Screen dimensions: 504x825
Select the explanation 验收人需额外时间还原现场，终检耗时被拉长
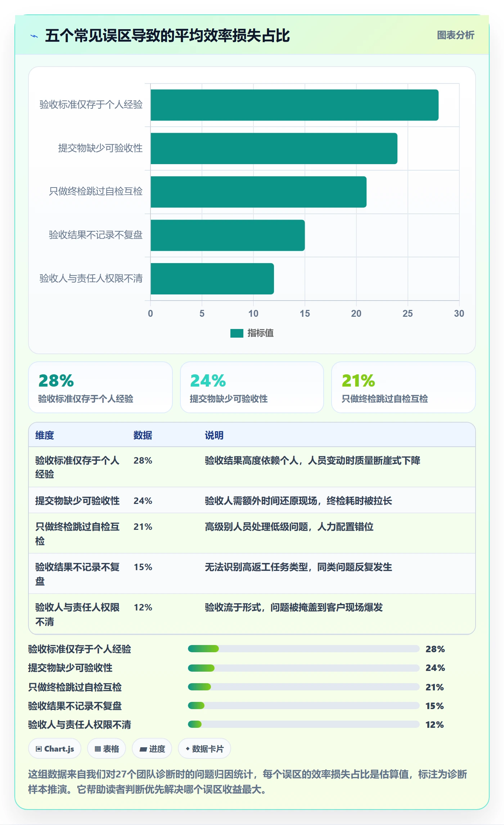[x=298, y=501]
